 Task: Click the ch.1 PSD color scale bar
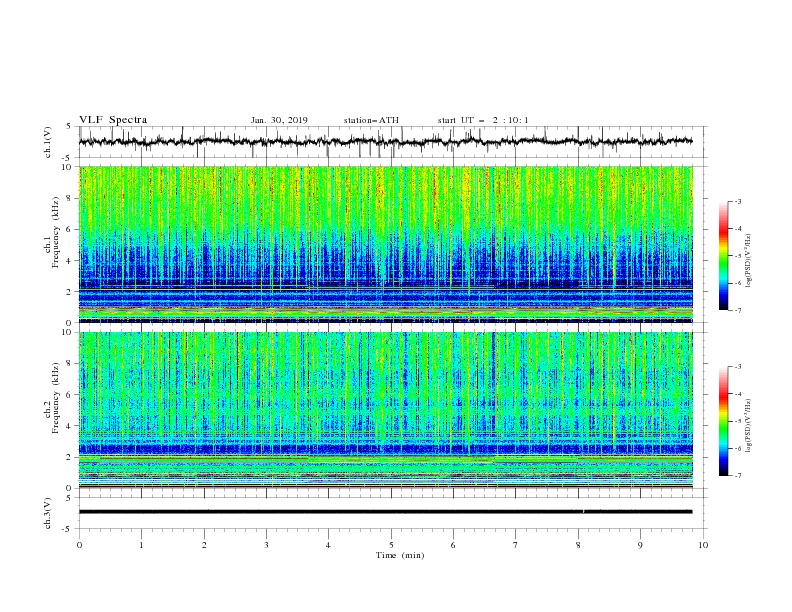coord(723,256)
